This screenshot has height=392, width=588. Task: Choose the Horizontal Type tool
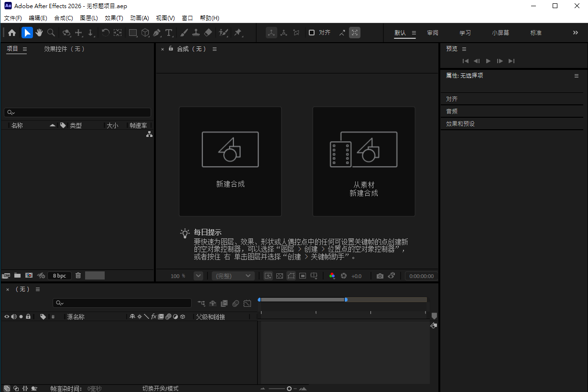click(x=169, y=33)
